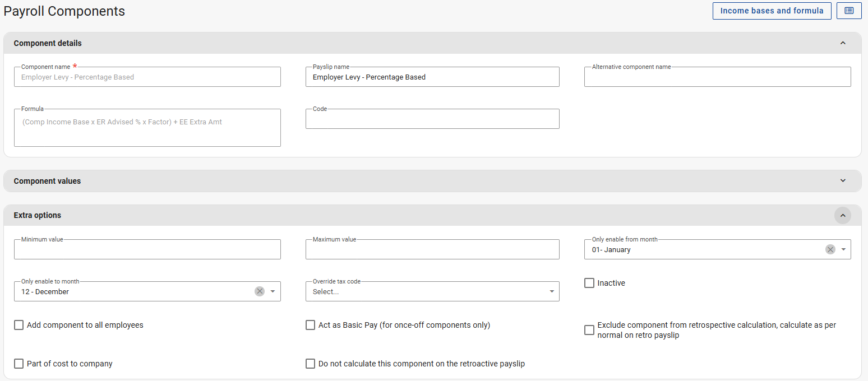The height and width of the screenshot is (381, 868).
Task: Check 'Act as Basic Pay' option
Action: (x=310, y=325)
